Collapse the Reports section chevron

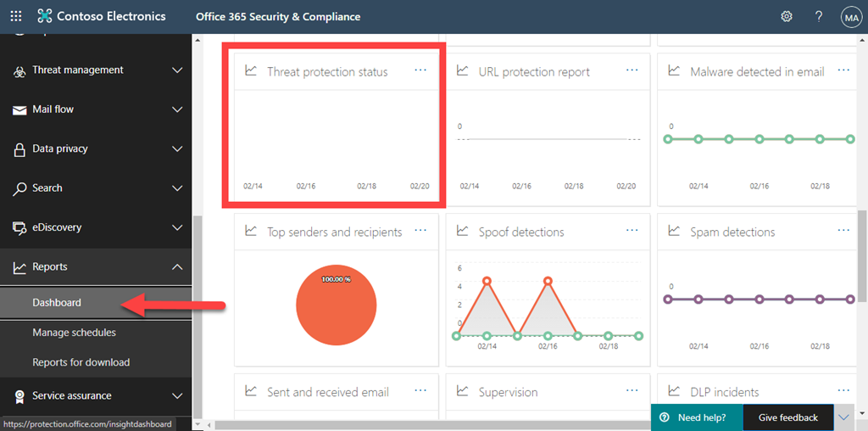(x=177, y=267)
